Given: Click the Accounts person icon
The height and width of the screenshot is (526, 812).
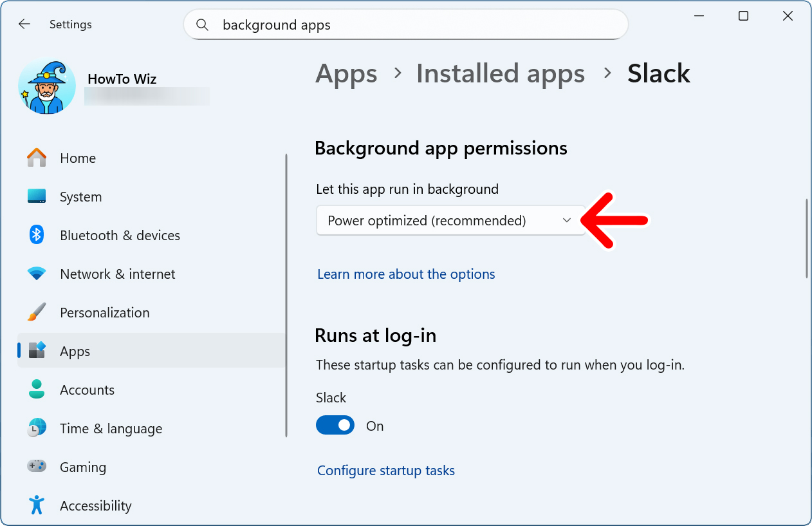Looking at the screenshot, I should 37,390.
